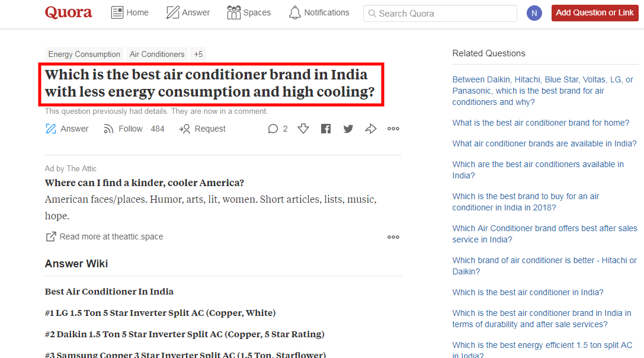Share question on Facebook

(326, 129)
